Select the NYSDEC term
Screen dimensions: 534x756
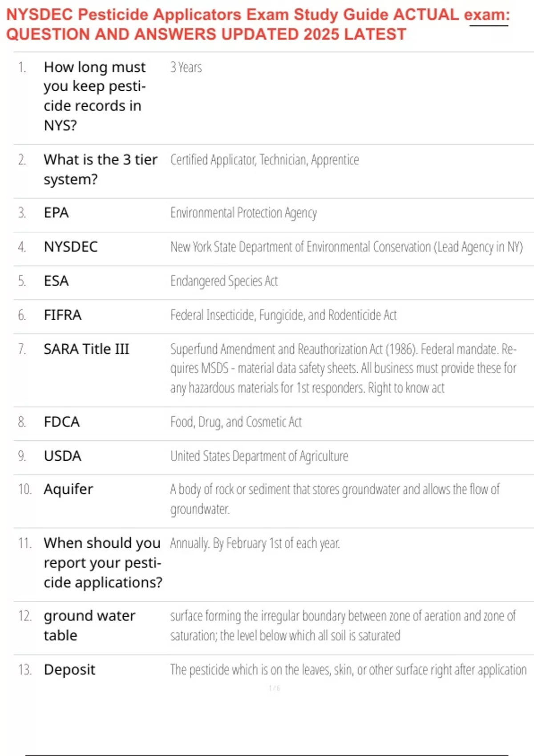pos(71,246)
